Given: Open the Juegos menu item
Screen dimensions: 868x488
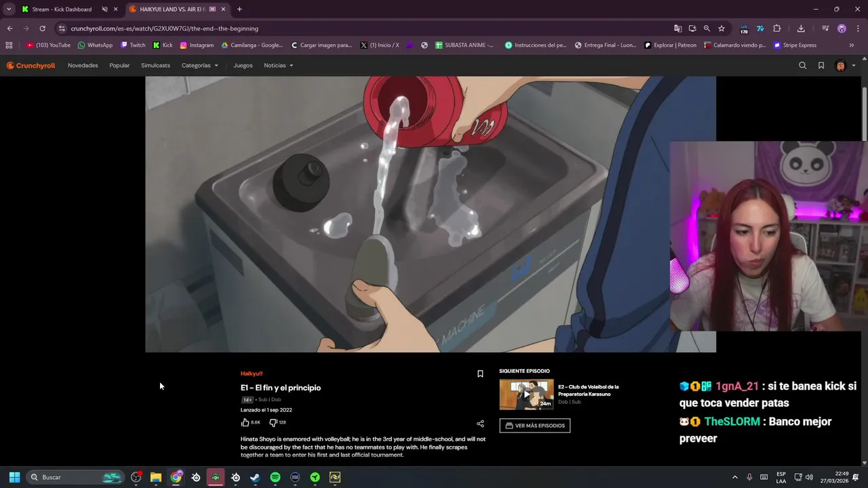Looking at the screenshot, I should pos(243,66).
